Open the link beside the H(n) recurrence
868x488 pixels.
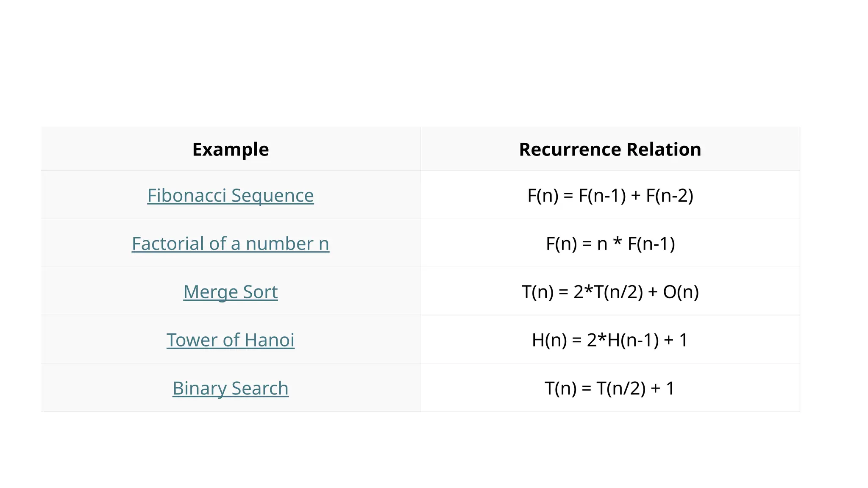[230, 340]
